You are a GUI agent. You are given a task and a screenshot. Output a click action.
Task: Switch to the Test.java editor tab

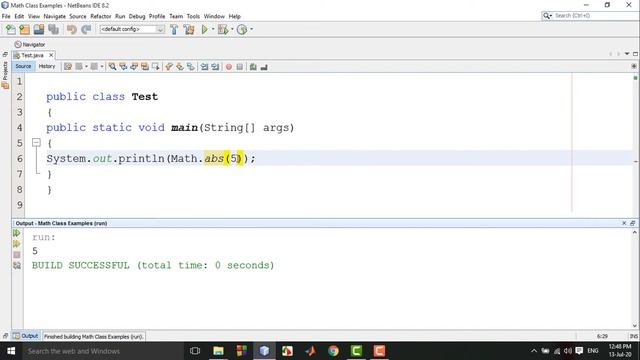[32, 55]
